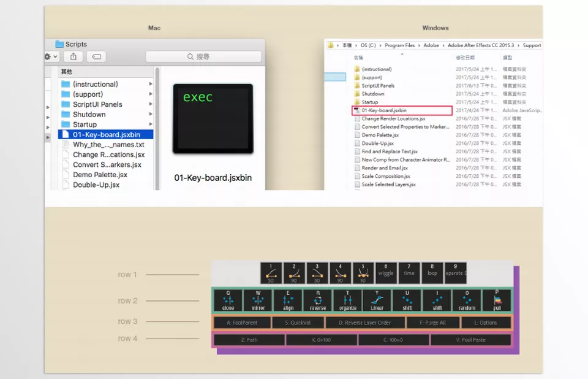The height and width of the screenshot is (379, 588).
Task: Expand Startup folder arrow in Finder
Action: point(151,124)
